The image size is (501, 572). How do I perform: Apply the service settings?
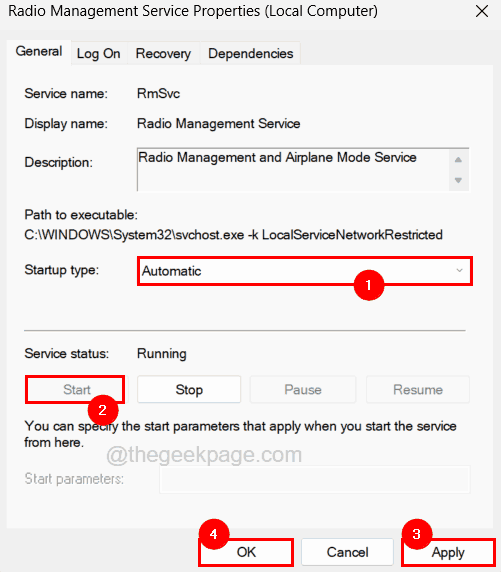[x=448, y=552]
